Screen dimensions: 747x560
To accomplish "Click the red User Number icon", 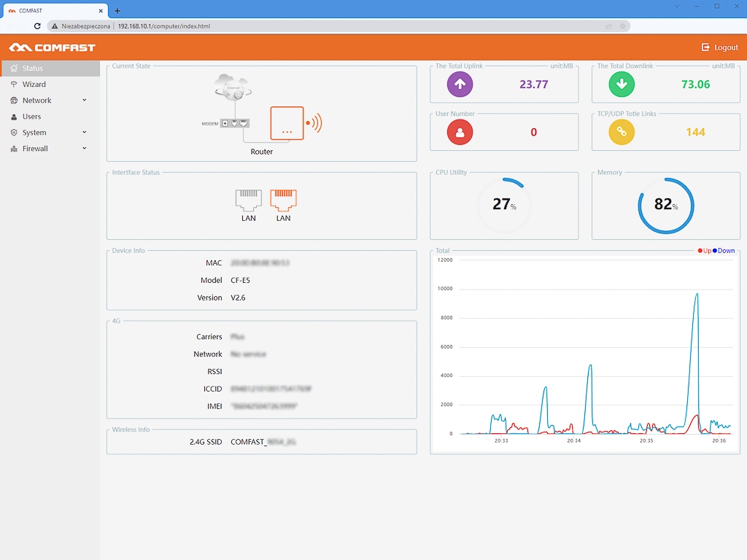I will 460,132.
